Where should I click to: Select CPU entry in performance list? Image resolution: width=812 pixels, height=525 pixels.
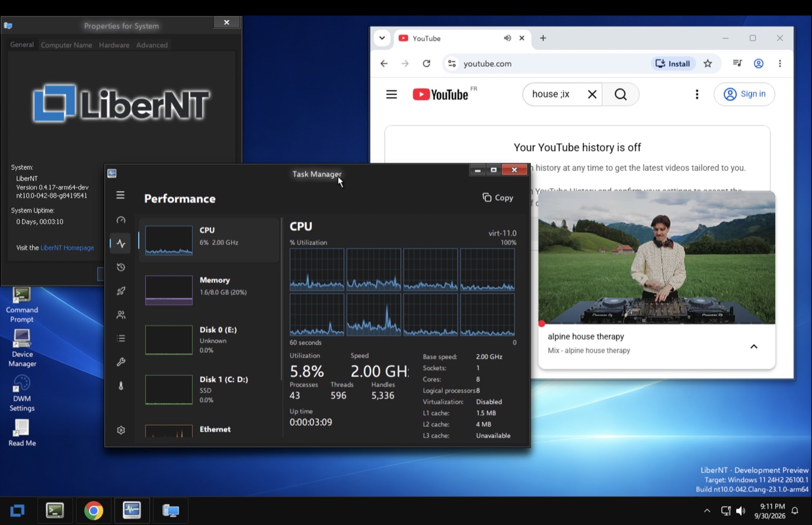click(x=209, y=240)
